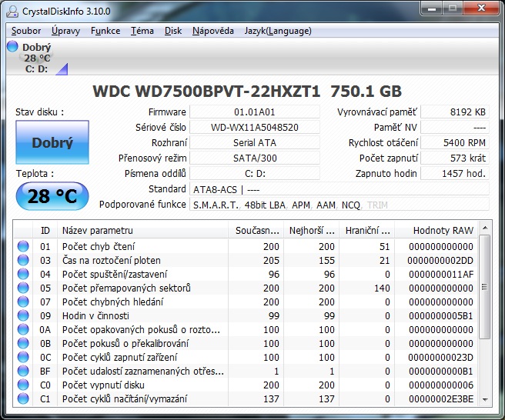Open the Jazyk(Language) menu
The image size is (505, 420).
point(279,31)
